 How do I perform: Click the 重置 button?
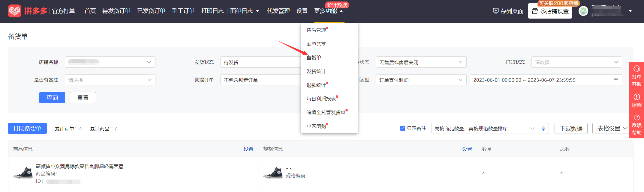(83, 98)
